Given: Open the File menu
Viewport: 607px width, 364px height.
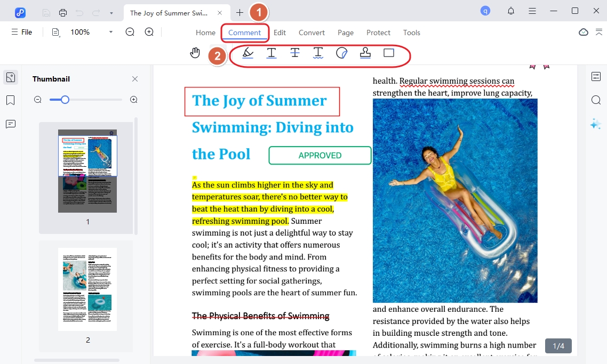Looking at the screenshot, I should point(22,32).
